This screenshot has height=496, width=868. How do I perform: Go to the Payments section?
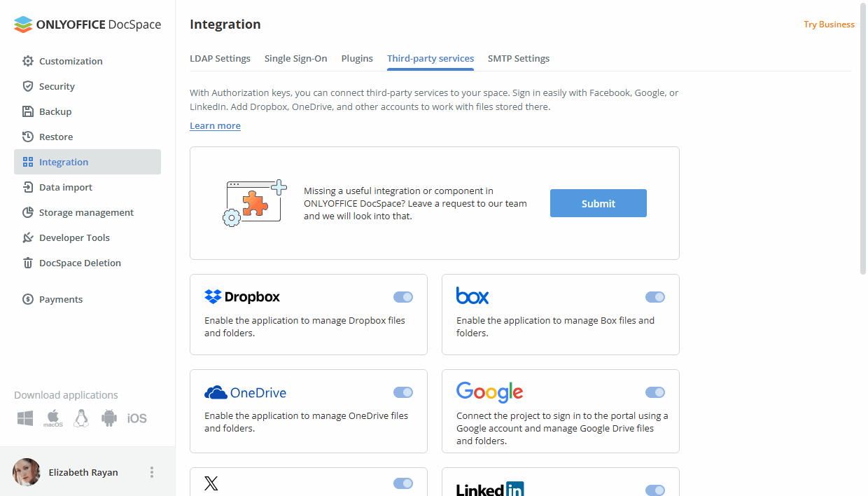(x=59, y=299)
